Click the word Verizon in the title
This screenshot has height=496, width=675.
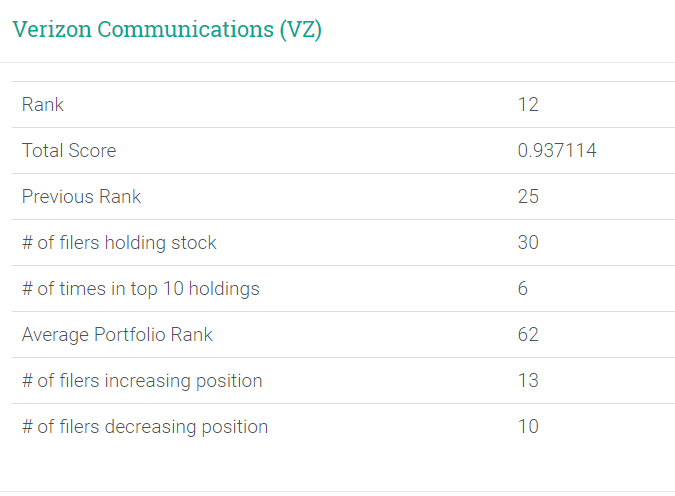48,29
